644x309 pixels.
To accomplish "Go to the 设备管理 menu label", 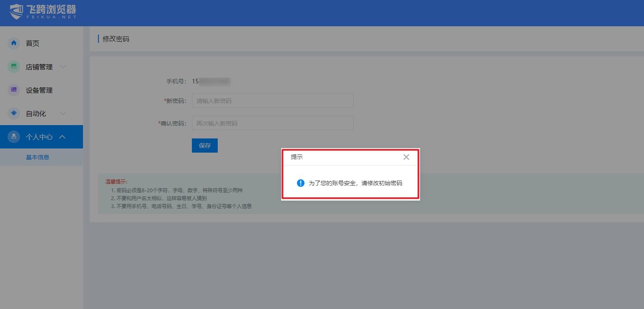I will pos(39,90).
